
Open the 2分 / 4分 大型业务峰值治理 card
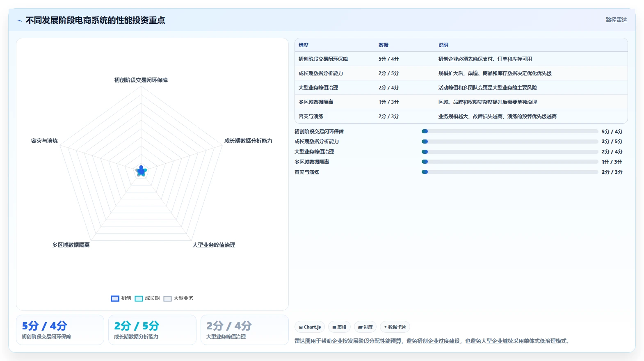[x=244, y=330]
